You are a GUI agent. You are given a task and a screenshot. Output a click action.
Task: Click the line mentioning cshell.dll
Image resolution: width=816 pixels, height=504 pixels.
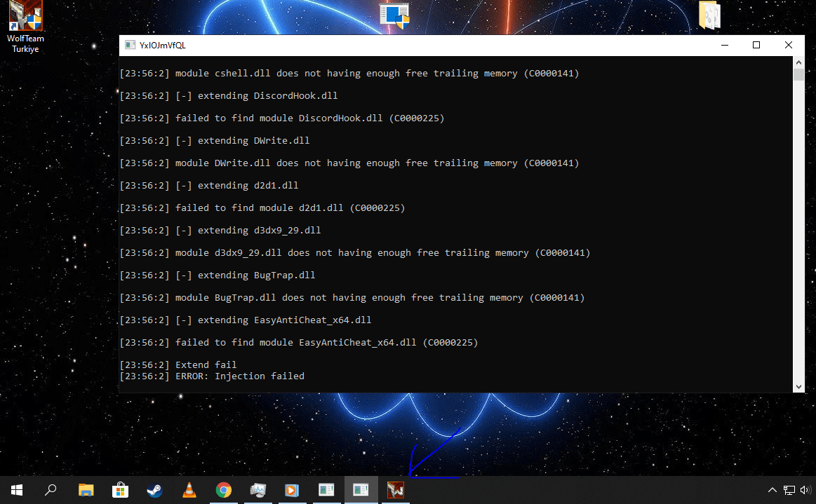(349, 74)
